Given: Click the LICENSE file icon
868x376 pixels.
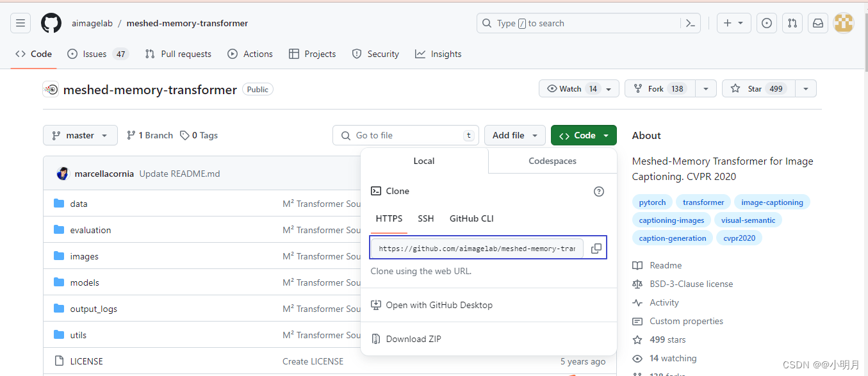Looking at the screenshot, I should pyautogui.click(x=60, y=361).
